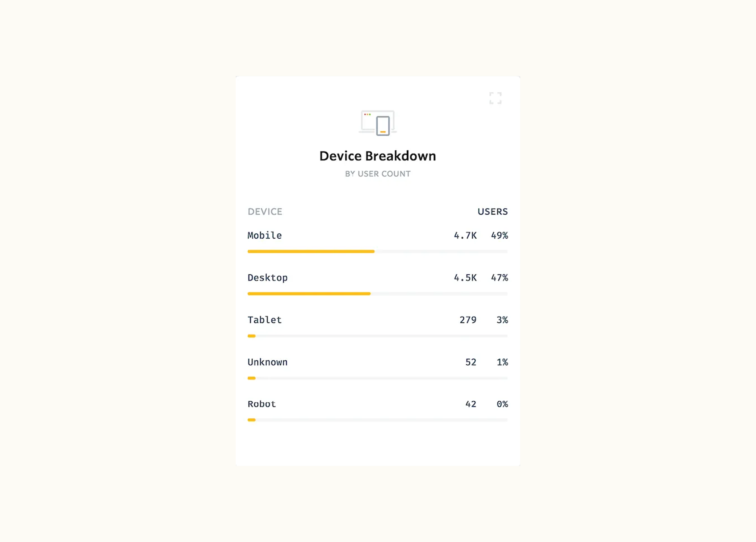Image resolution: width=756 pixels, height=542 pixels.
Task: Click the Mobile usage progress bar
Action: (x=377, y=251)
